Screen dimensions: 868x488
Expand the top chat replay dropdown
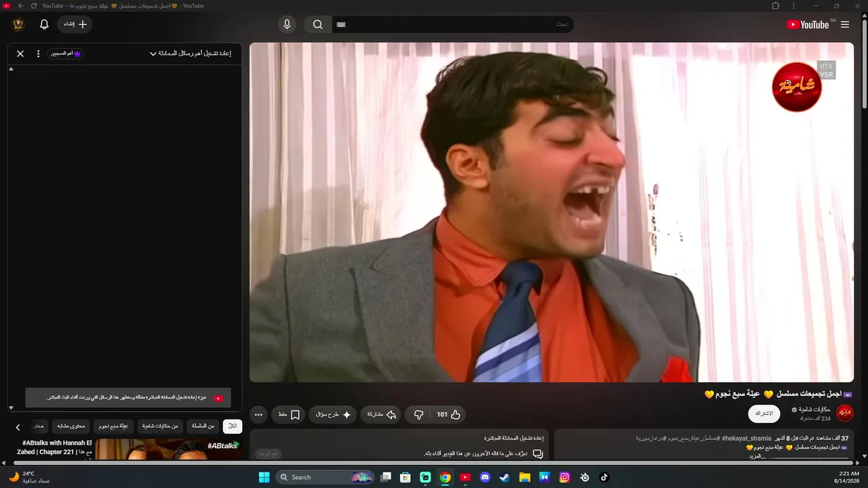[191, 54]
